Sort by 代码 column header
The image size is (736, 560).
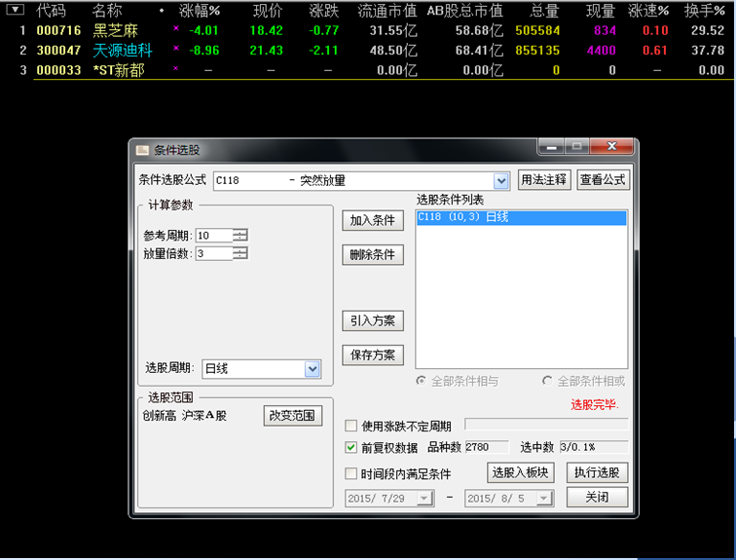(x=51, y=11)
